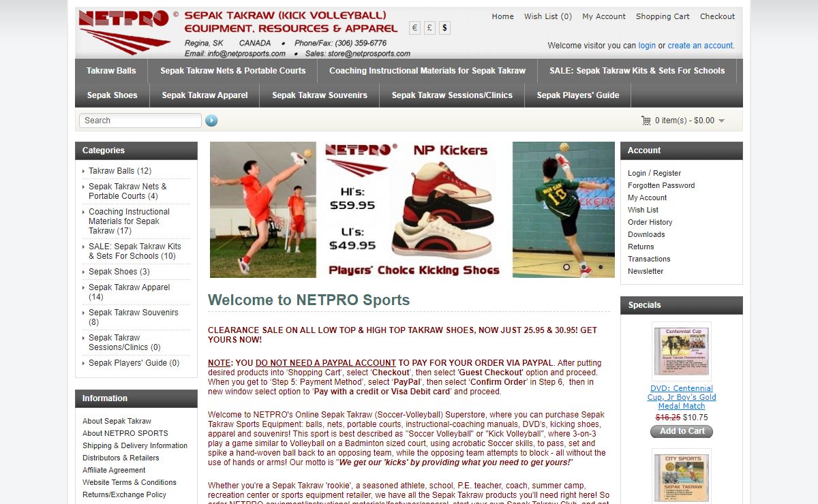Open Returns/Exchange Policy link
Viewport: 818px width, 504px height.
125,494
